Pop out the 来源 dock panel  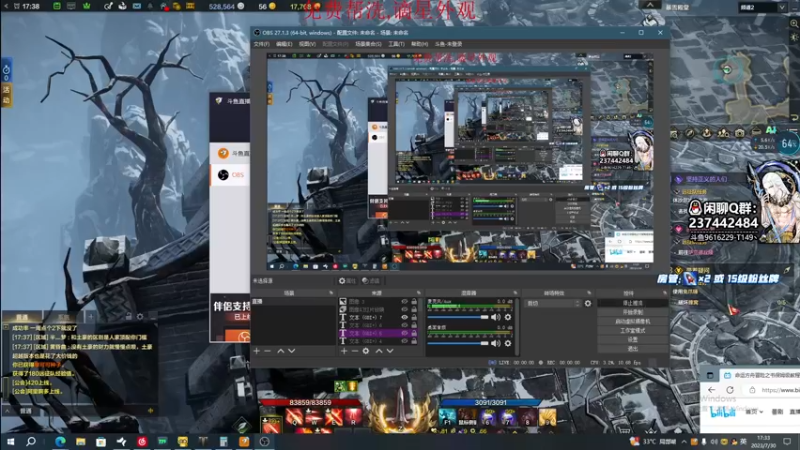pos(419,293)
